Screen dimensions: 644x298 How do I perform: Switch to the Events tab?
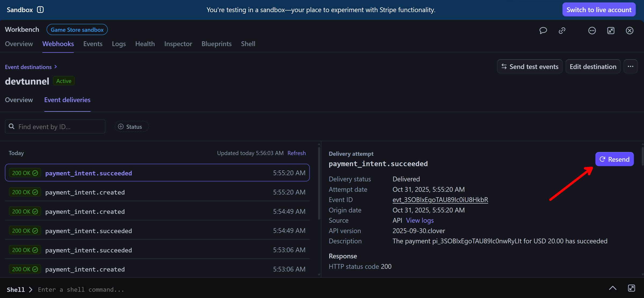(93, 43)
